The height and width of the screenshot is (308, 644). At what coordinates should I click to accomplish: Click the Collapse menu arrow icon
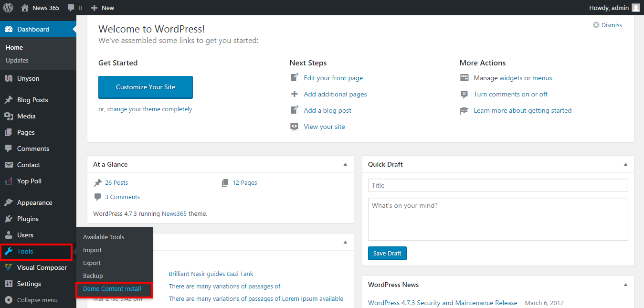[x=9, y=300]
